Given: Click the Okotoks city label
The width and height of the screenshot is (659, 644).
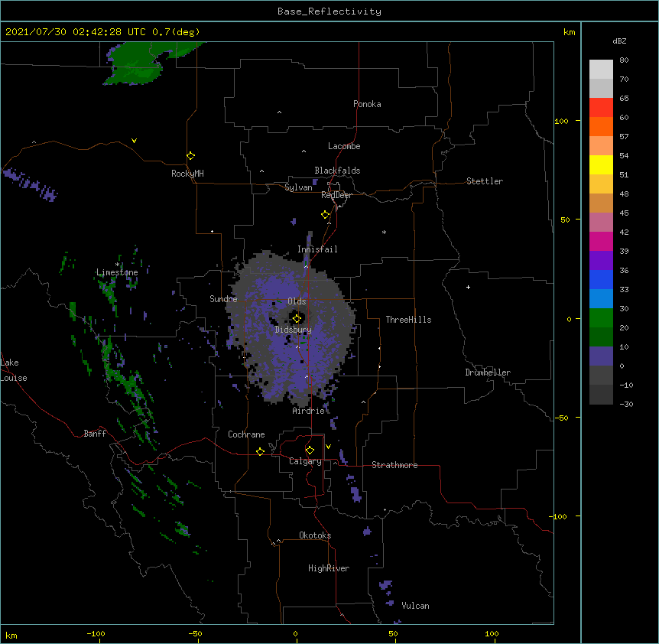Looking at the screenshot, I should point(315,535).
